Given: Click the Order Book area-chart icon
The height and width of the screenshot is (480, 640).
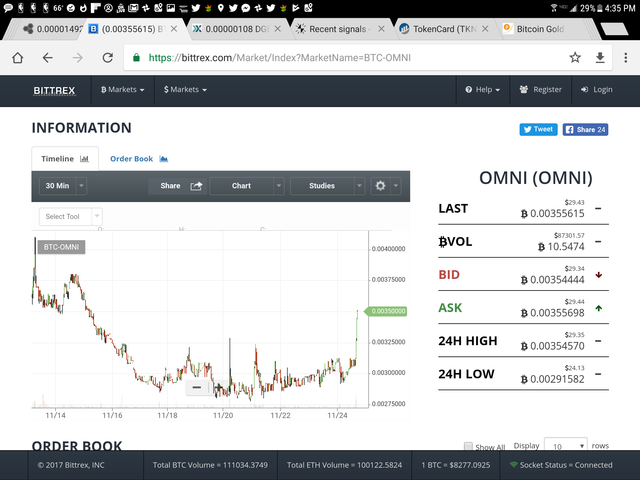Looking at the screenshot, I should 164,159.
